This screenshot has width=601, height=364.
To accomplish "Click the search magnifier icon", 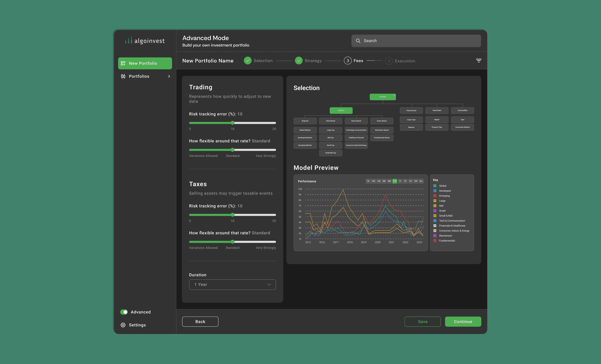I will [358, 41].
